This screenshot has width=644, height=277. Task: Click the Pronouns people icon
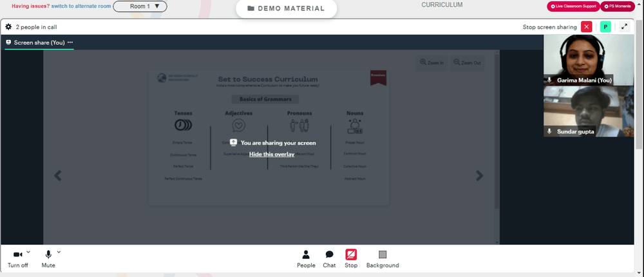[x=299, y=126]
